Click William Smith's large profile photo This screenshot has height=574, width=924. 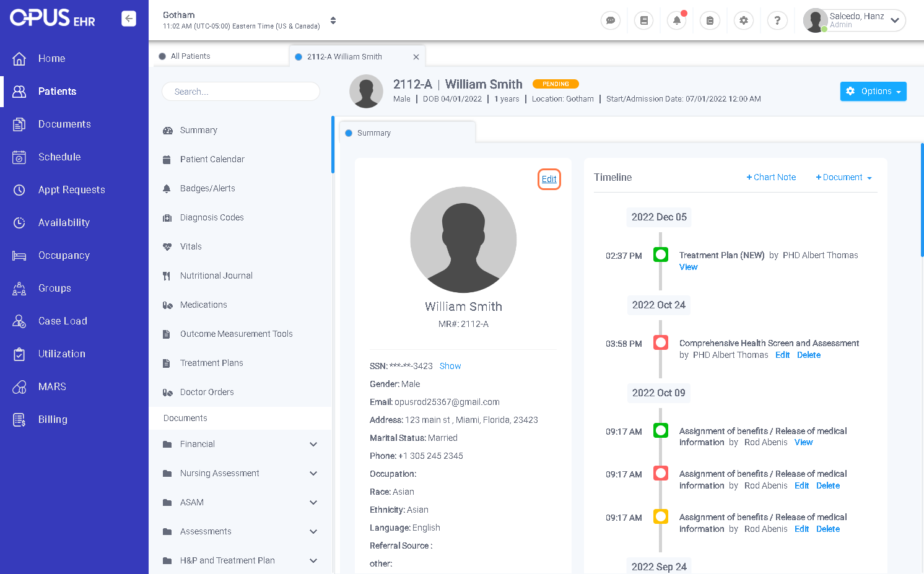point(463,240)
